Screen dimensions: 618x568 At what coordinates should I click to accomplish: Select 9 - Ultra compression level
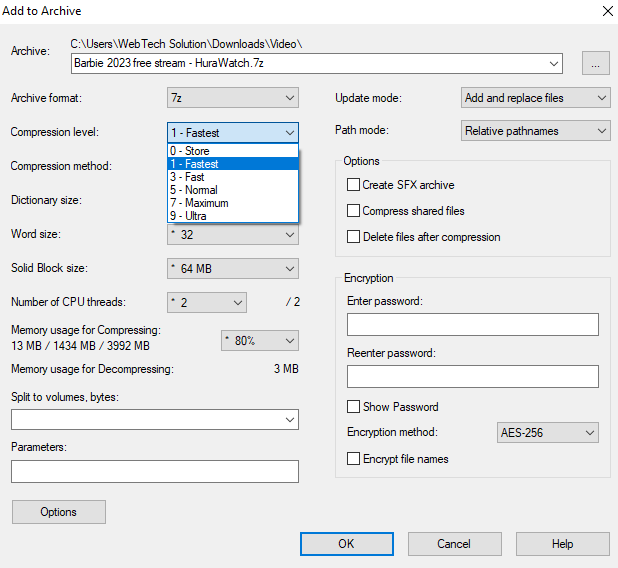(233, 216)
